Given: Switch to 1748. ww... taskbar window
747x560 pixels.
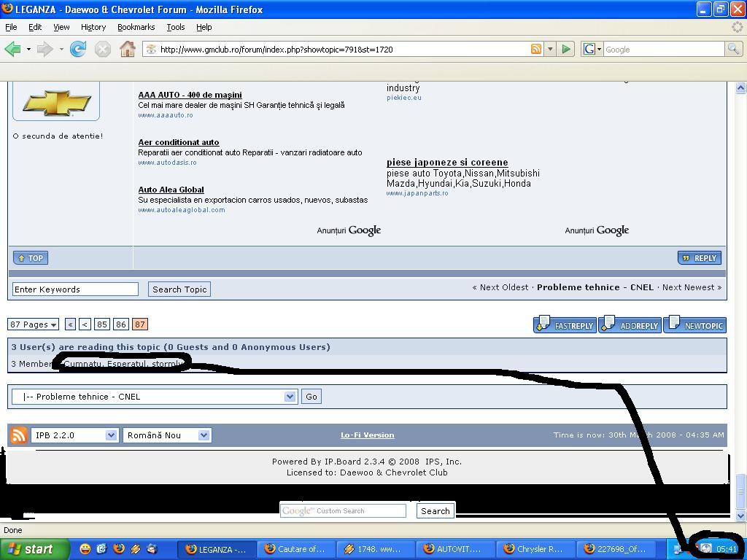Looking at the screenshot, I should click(375, 549).
